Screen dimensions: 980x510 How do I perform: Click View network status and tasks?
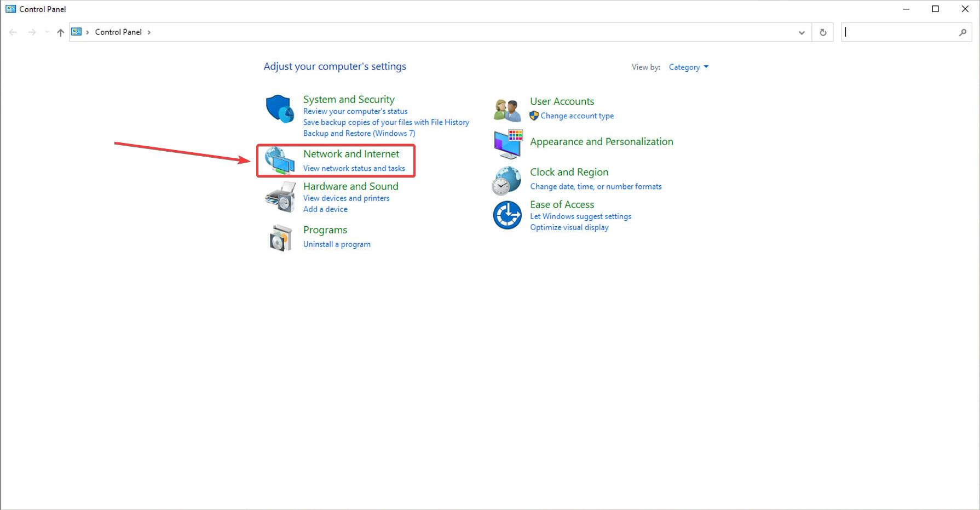pos(354,168)
